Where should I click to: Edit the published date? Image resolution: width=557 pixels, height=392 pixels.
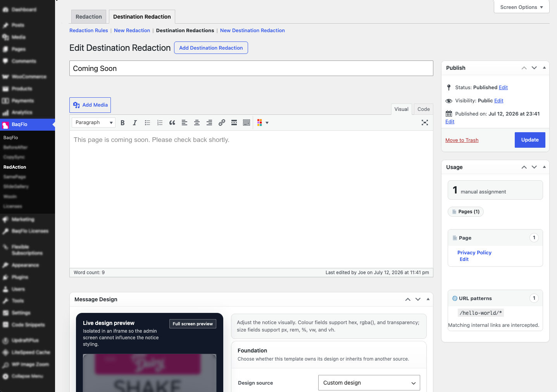[x=450, y=122]
